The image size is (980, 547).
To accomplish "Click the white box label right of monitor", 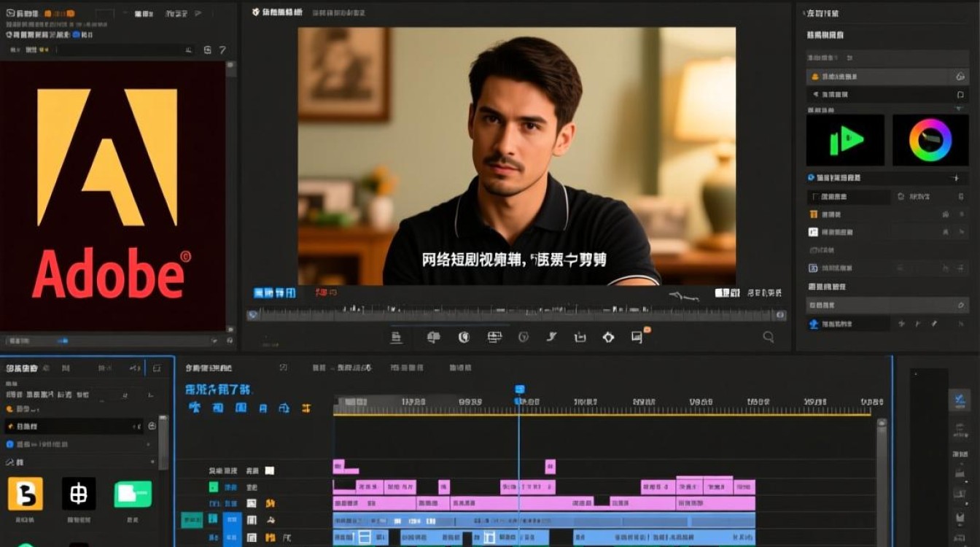I will (x=726, y=293).
